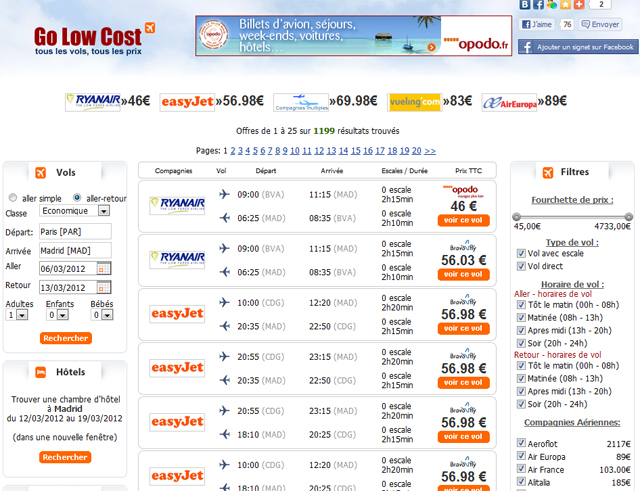Click the Facebook Envoyer button
The width and height of the screenshot is (640, 491).
click(x=600, y=24)
